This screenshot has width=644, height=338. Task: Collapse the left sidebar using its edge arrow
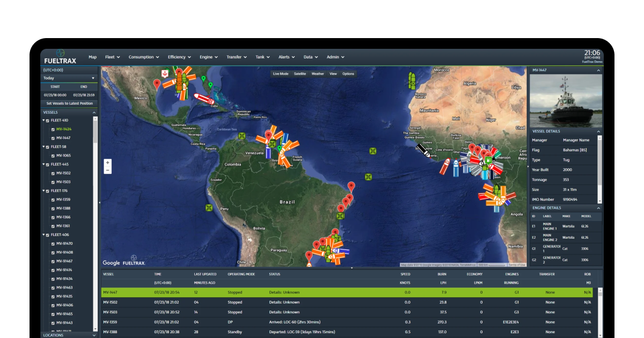pos(100,202)
